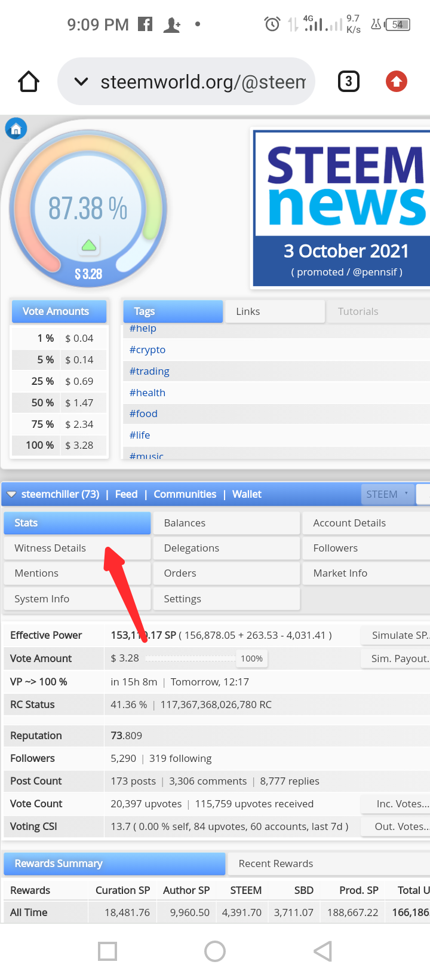Click the 100% vote slider handle
This screenshot has height=980, width=430.
[251, 659]
